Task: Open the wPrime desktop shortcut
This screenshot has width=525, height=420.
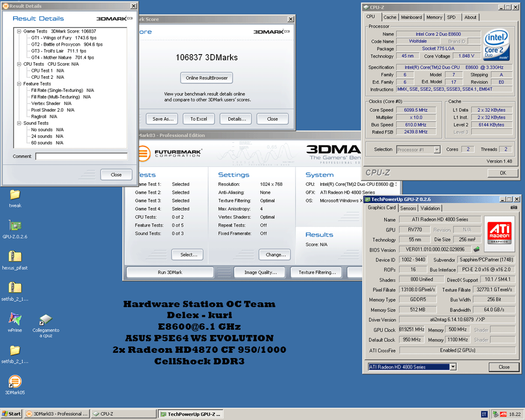Action: point(15,319)
